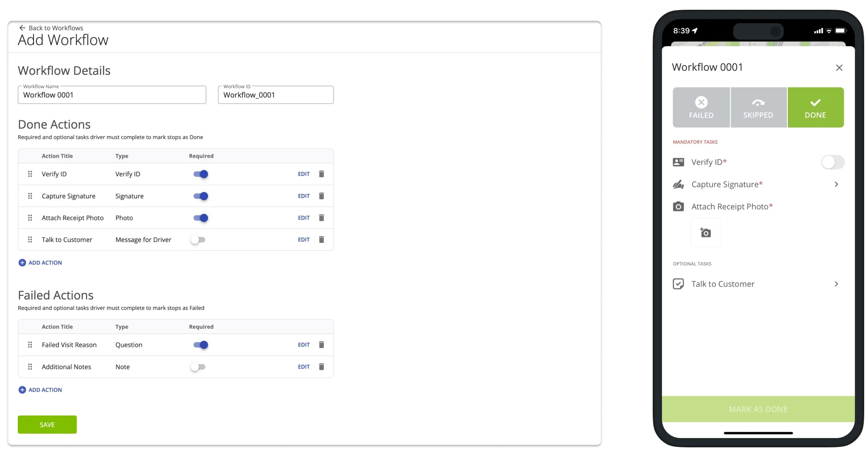Edit the Verify ID action
The image size is (868, 452).
coord(303,174)
